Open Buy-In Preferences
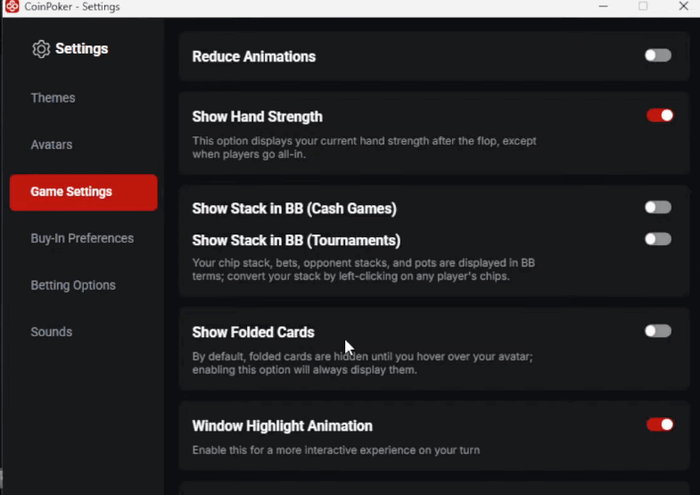Viewport: 700px width, 495px height. 82,238
